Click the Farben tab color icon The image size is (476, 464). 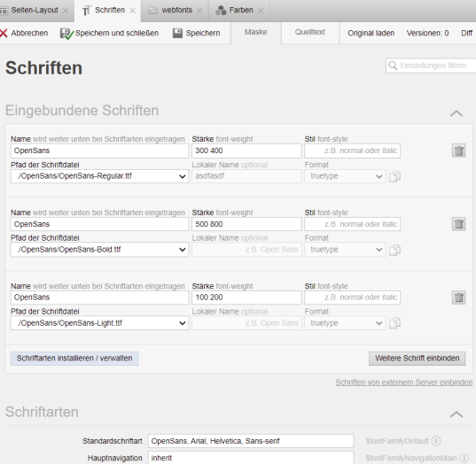coord(221,11)
